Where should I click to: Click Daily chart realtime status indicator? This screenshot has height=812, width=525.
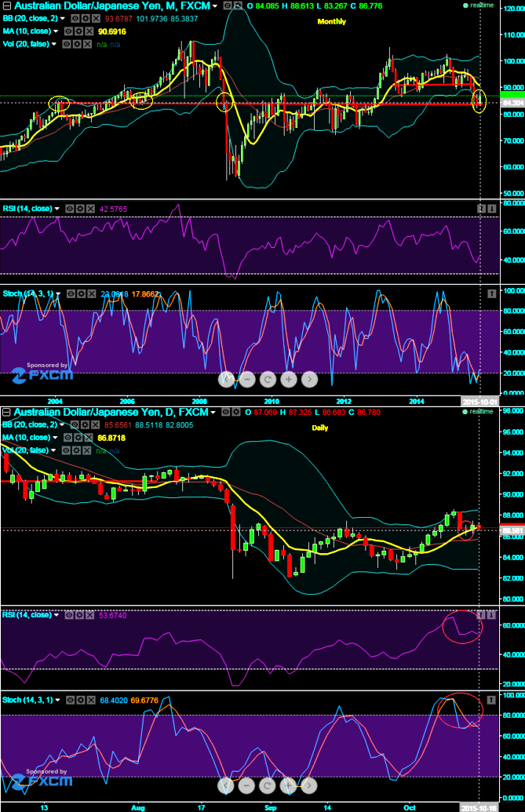(479, 412)
